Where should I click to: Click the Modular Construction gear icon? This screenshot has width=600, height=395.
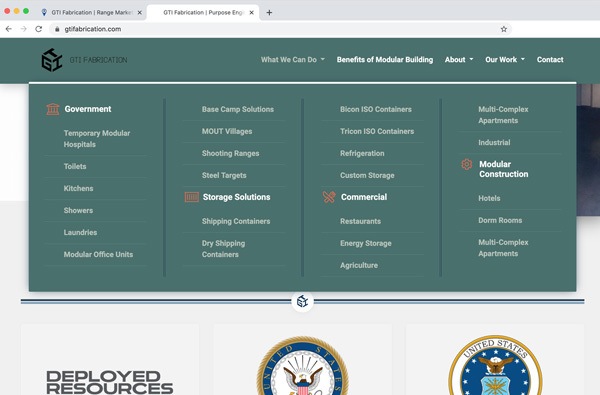coord(466,165)
